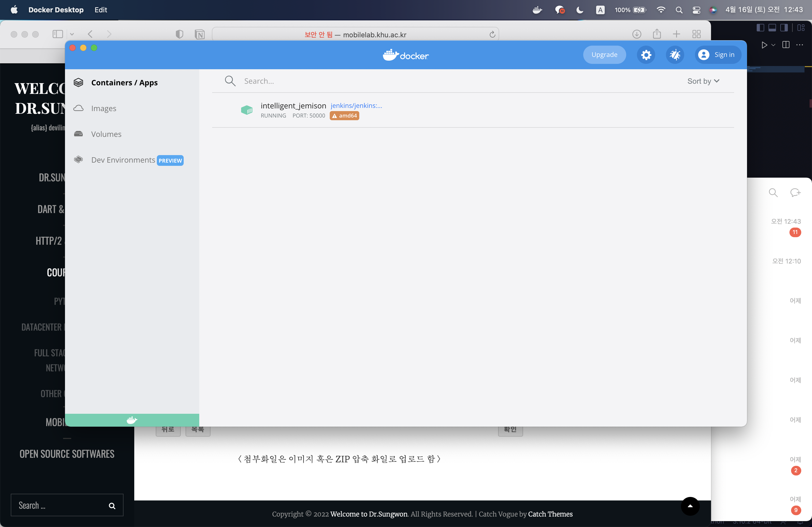812x527 pixels.
Task: Open Docker troubleshoot bug icon
Action: click(675, 55)
